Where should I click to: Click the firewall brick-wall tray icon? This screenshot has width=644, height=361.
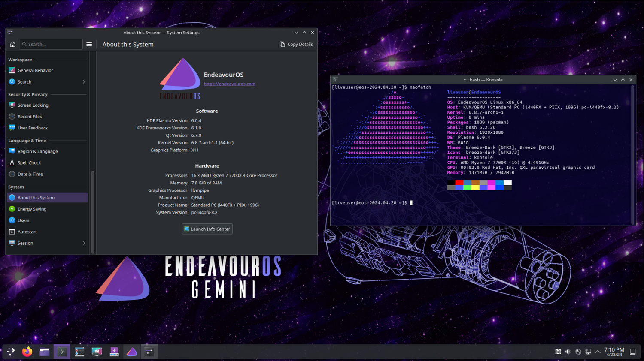[558, 352]
